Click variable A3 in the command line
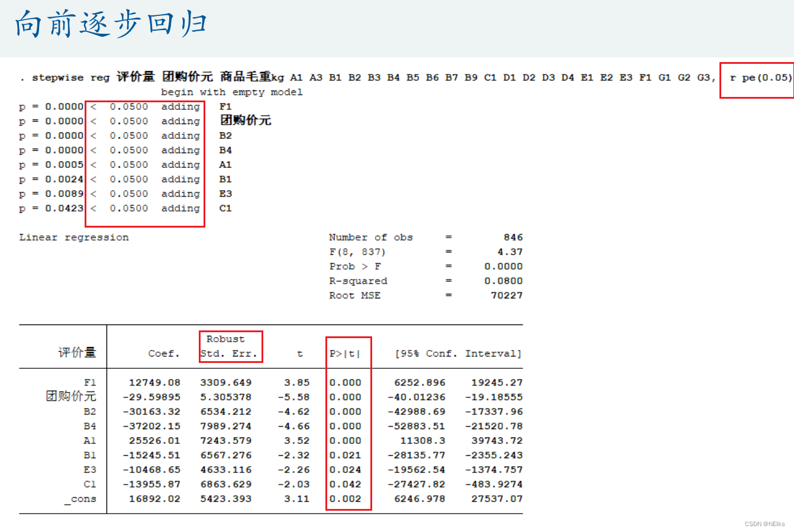Viewport: 794px width, 532px height. tap(316, 77)
